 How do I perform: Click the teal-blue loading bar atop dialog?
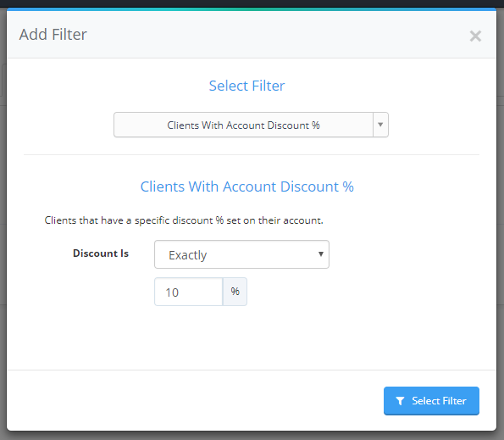pyautogui.click(x=252, y=9)
